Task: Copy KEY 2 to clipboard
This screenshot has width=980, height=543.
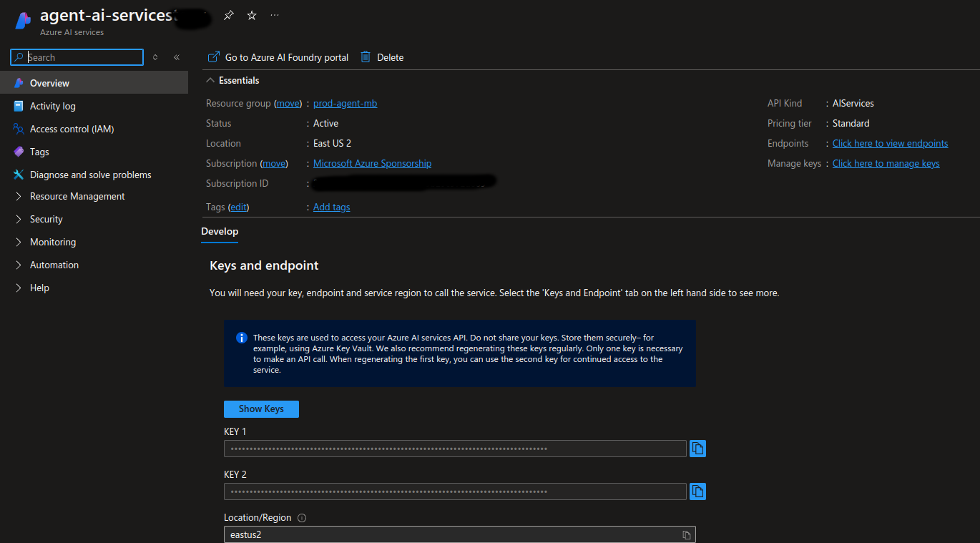Action: pyautogui.click(x=697, y=491)
